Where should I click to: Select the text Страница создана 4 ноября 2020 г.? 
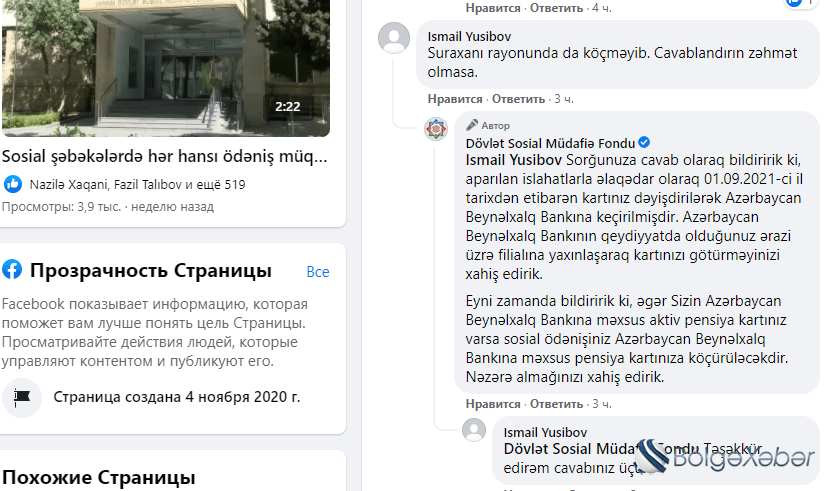tap(177, 397)
